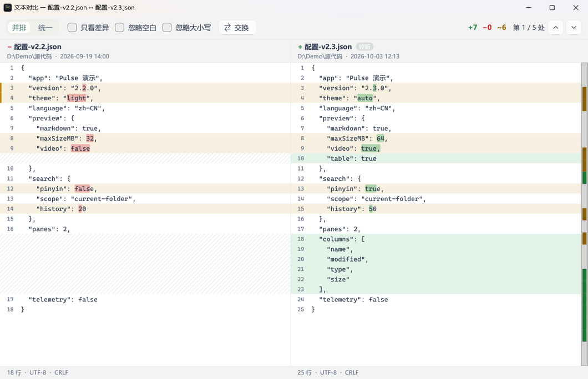Click the right file path dated 2026-10-03 12:13
This screenshot has height=379, width=588.
348,57
